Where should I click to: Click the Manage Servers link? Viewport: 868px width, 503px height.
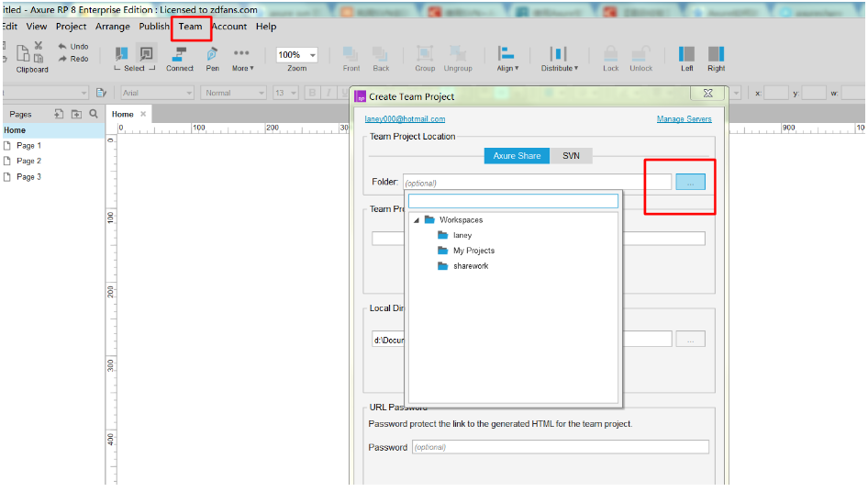coord(684,119)
